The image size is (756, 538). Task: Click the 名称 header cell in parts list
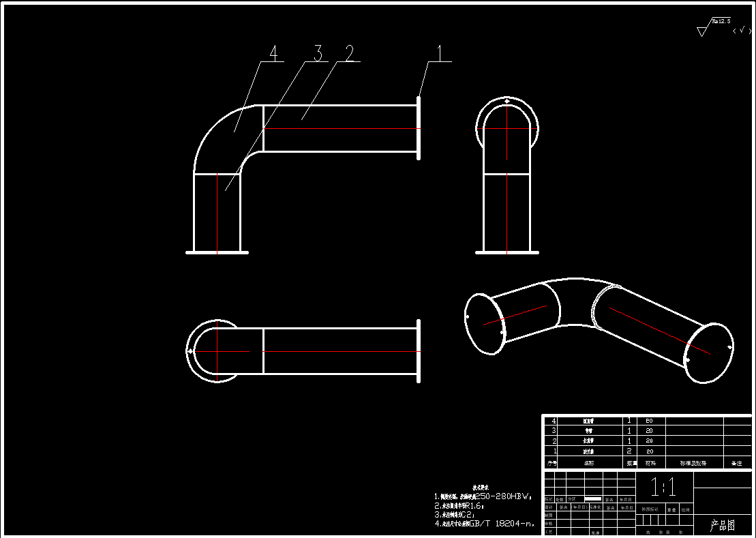[589, 463]
